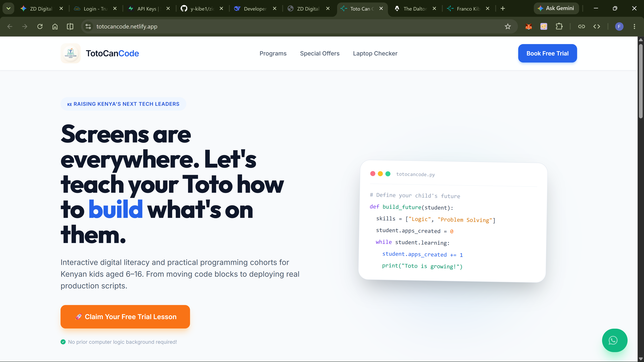
Task: Click the green check icon below button
Action: (63, 342)
